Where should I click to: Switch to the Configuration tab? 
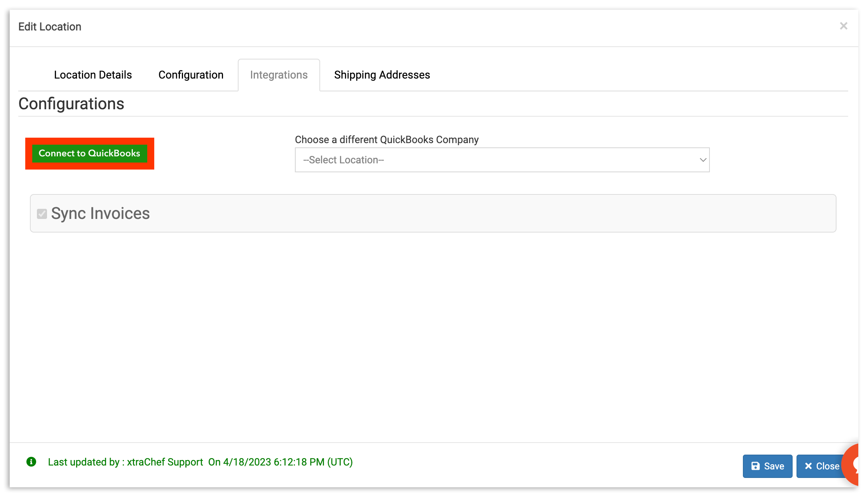pyautogui.click(x=191, y=75)
